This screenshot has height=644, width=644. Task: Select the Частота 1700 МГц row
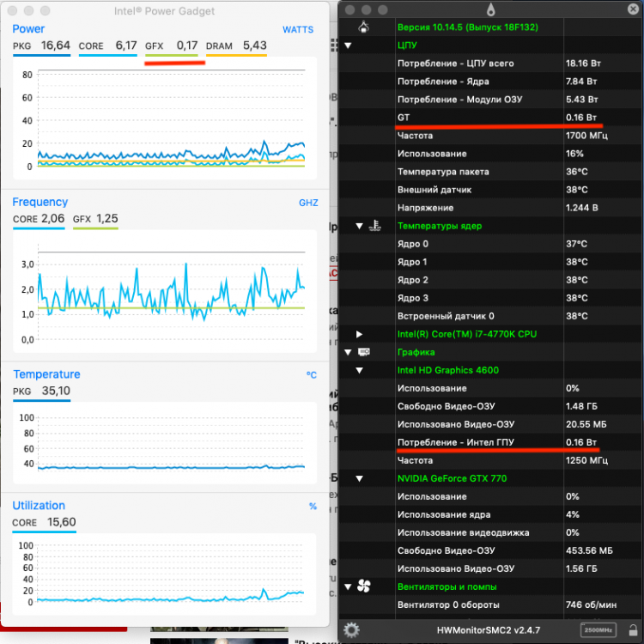[x=491, y=136]
